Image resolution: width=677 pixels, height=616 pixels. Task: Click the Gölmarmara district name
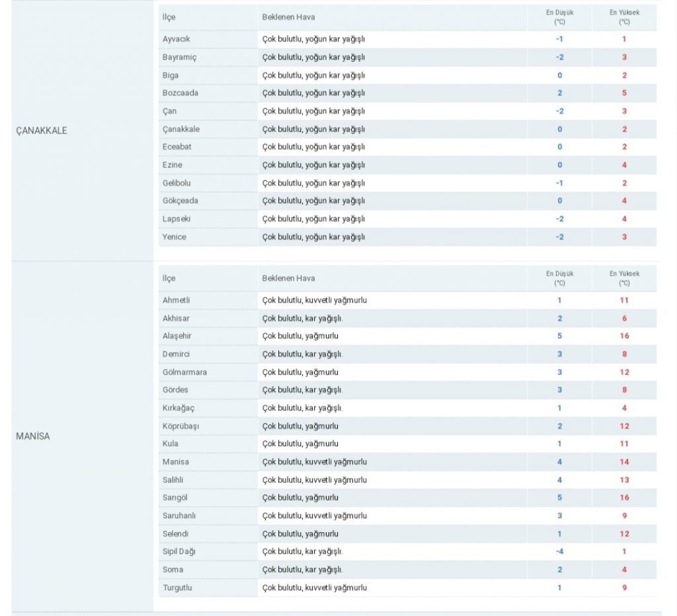coord(184,372)
